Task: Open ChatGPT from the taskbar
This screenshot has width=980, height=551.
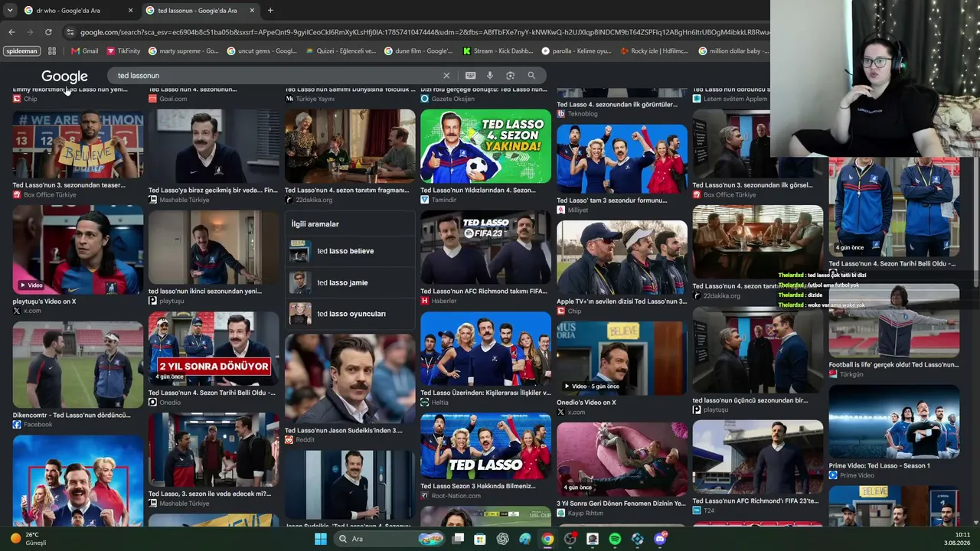Action: tap(502, 539)
